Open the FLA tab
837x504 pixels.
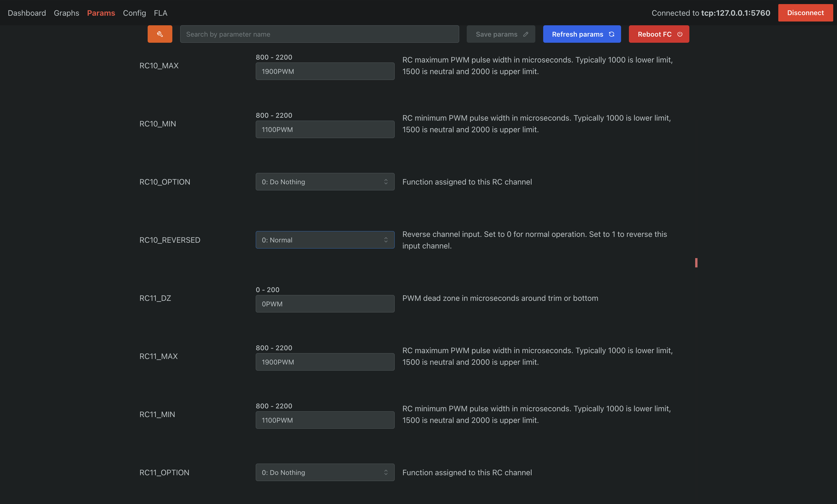(161, 13)
